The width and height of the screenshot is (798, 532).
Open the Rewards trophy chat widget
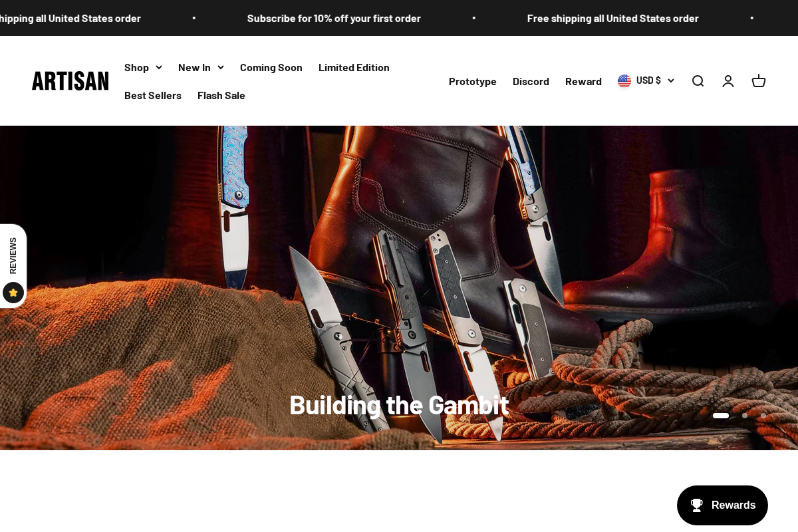(722, 505)
